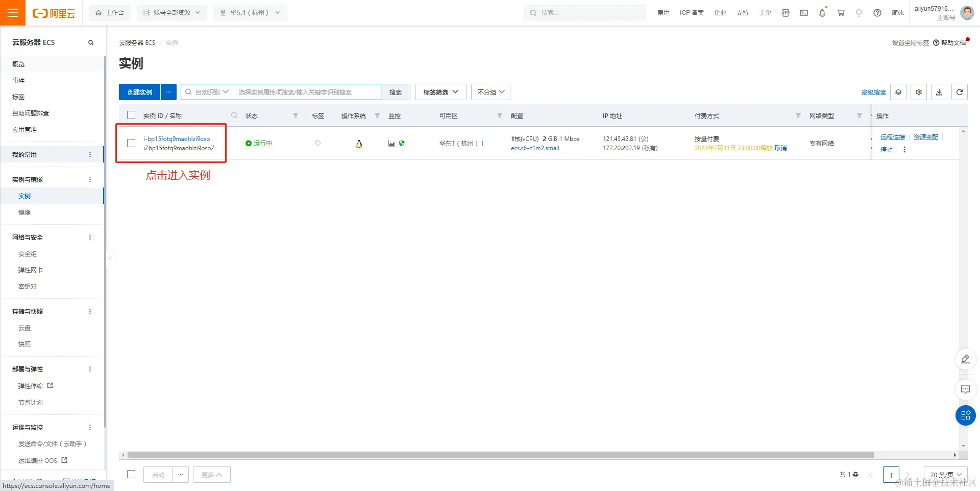This screenshot has width=980, height=491.
Task: Open ecs.s6-c1m2.small spec link
Action: click(535, 148)
